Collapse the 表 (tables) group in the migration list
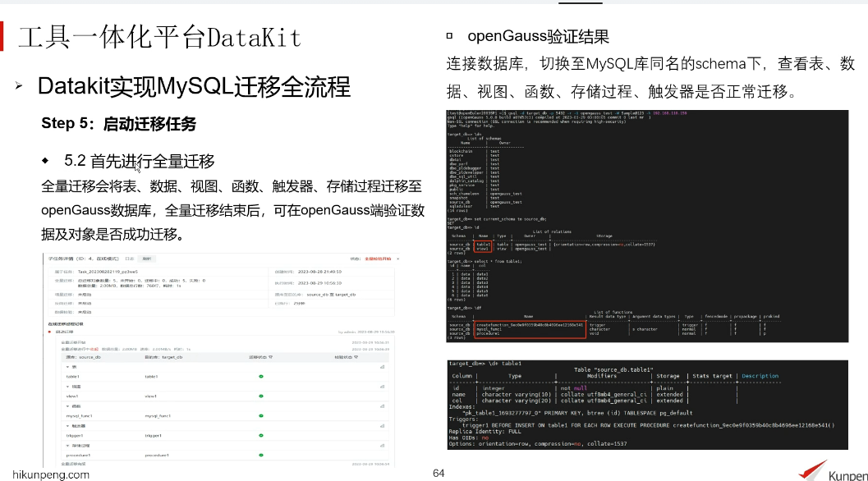The width and height of the screenshot is (868, 481). pyautogui.click(x=68, y=367)
